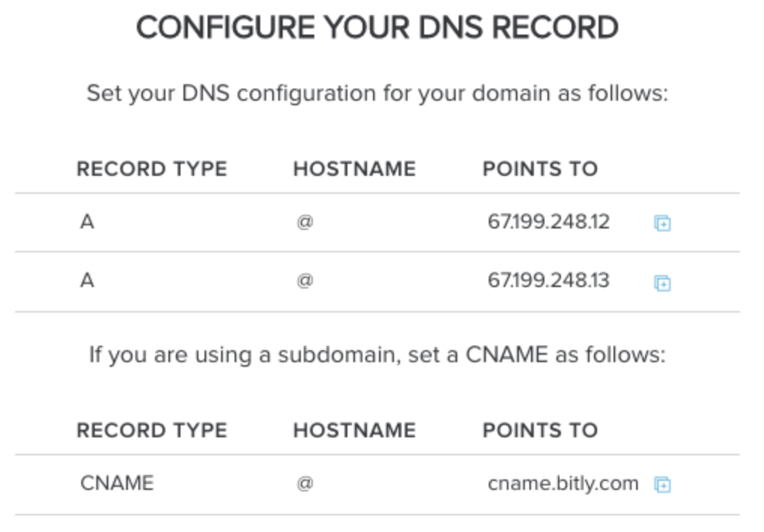Click the lower POINTS TO column header
Screen dimensions: 764x532
540,431
